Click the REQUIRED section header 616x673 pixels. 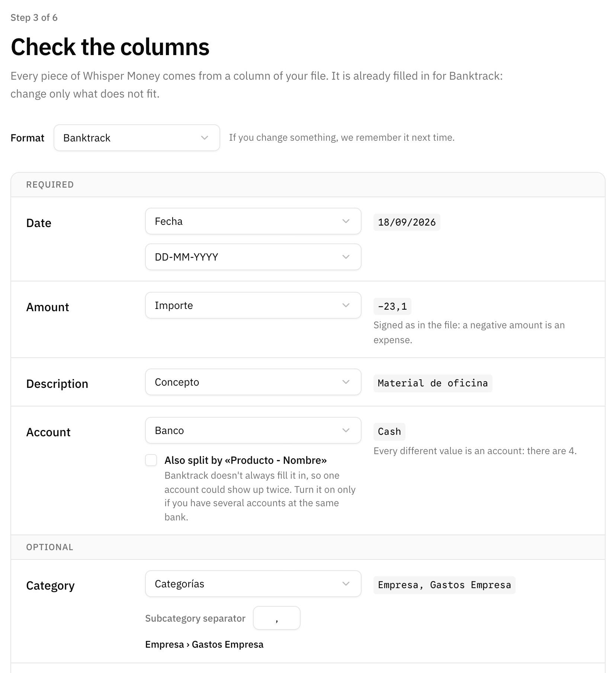(x=50, y=185)
